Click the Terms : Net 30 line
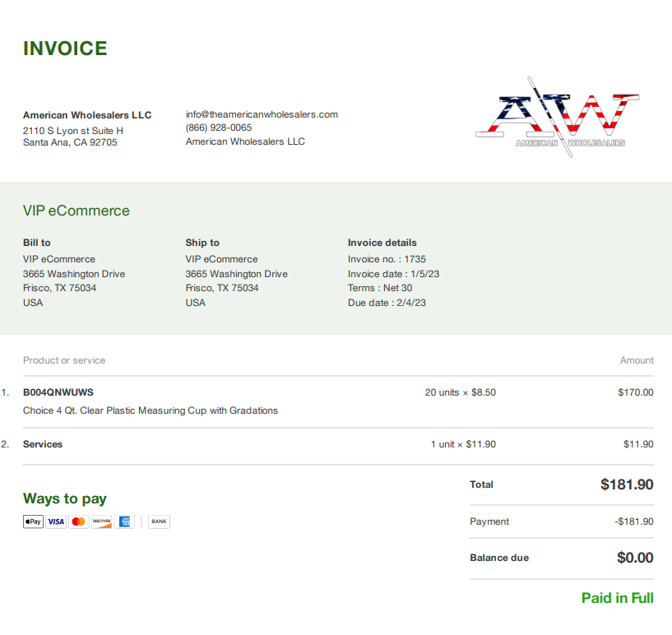Image resolution: width=672 pixels, height=635 pixels. [x=380, y=288]
